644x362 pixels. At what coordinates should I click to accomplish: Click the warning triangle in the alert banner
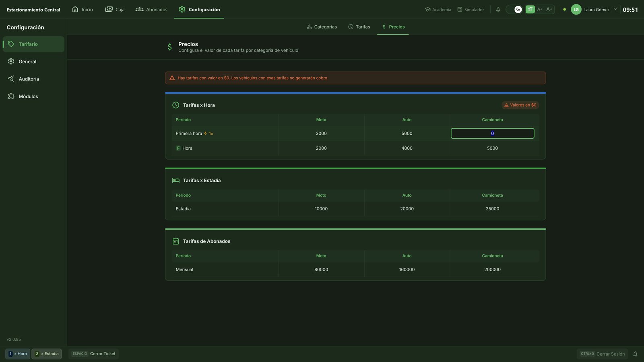pyautogui.click(x=172, y=78)
